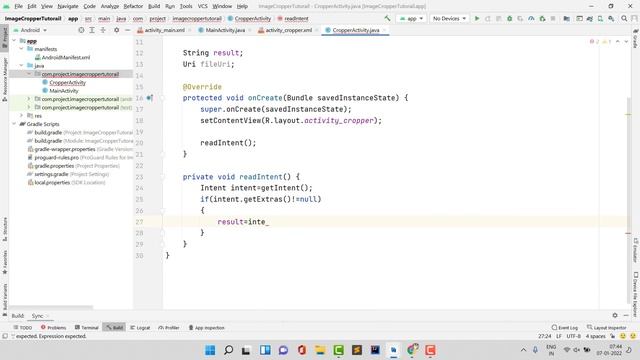Toggle the Build Variants side tab

point(4,300)
